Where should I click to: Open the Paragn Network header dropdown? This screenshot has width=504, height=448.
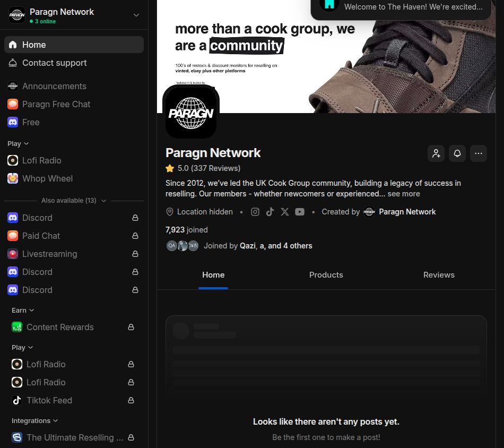pyautogui.click(x=136, y=15)
